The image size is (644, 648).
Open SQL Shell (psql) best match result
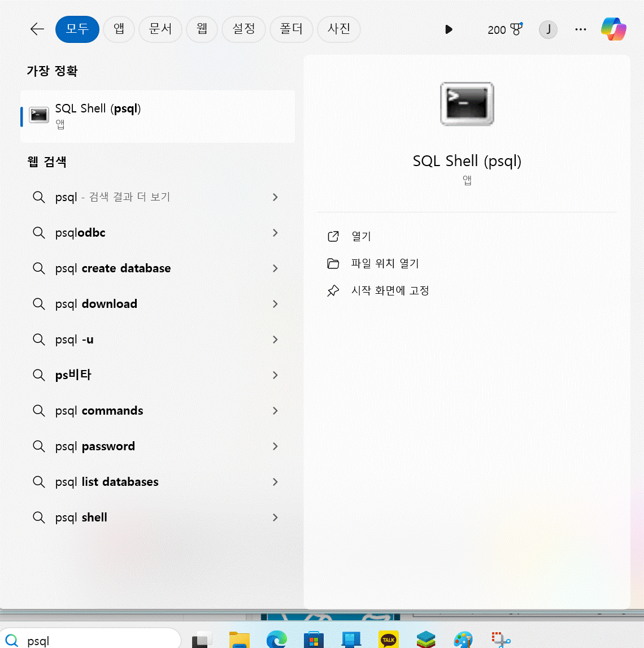coord(158,116)
